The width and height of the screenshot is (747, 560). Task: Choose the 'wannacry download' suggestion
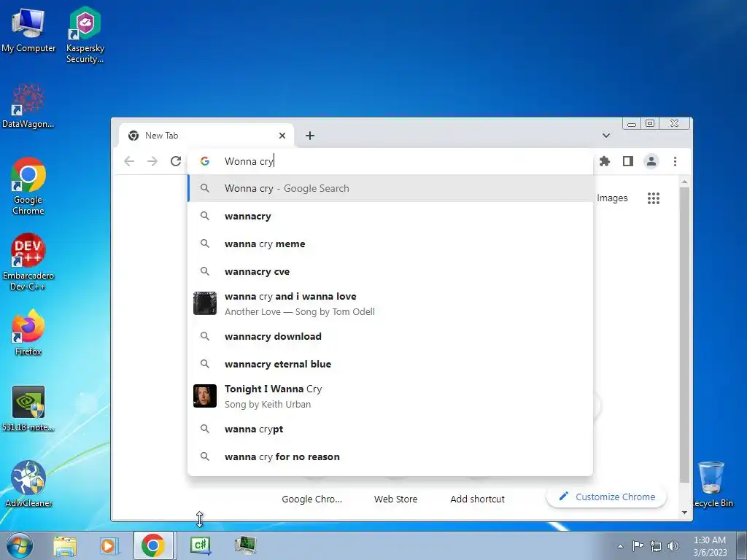(x=391, y=336)
